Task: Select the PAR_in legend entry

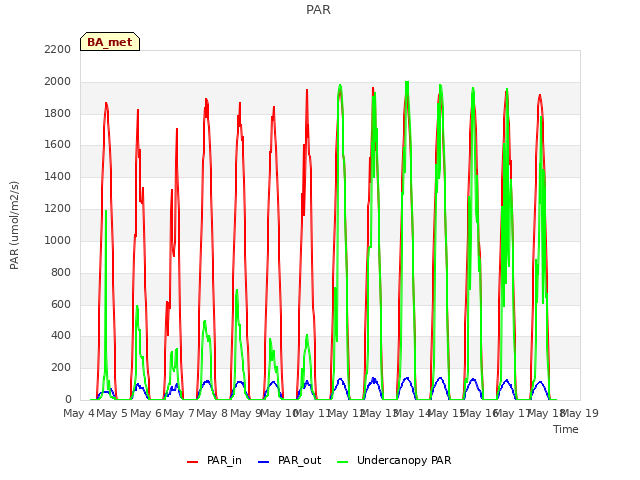Action: [214, 461]
